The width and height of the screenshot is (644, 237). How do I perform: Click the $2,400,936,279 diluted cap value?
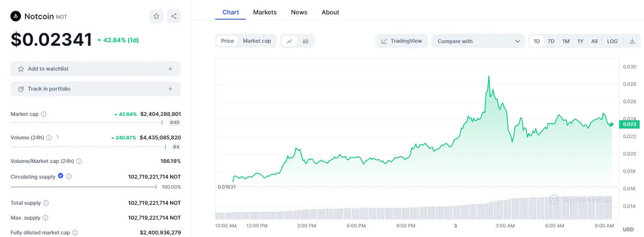(x=160, y=233)
